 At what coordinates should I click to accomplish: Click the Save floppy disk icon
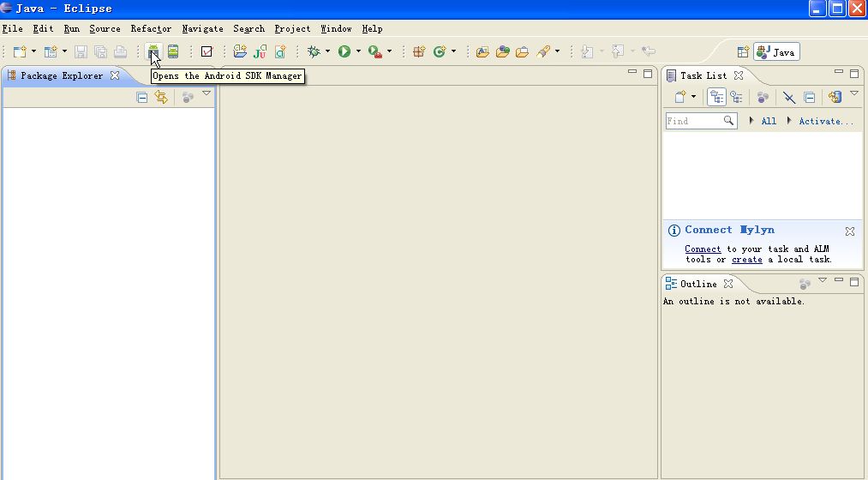[81, 51]
